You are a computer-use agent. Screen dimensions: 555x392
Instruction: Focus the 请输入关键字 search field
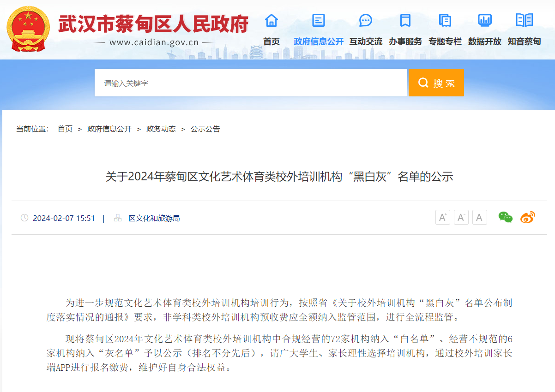(x=251, y=83)
